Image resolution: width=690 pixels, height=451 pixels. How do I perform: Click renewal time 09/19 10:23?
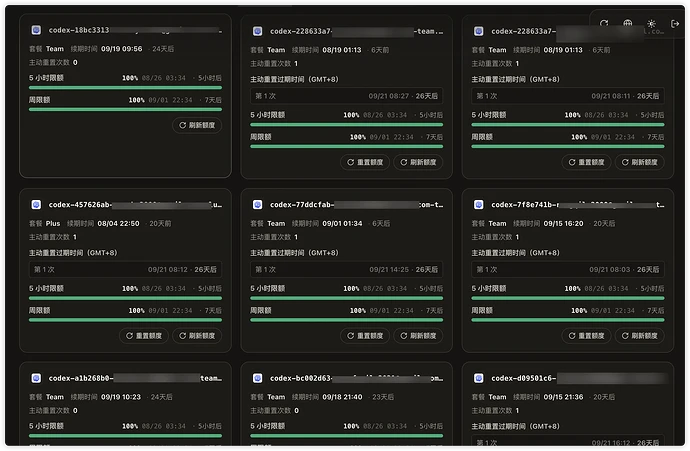pos(121,397)
